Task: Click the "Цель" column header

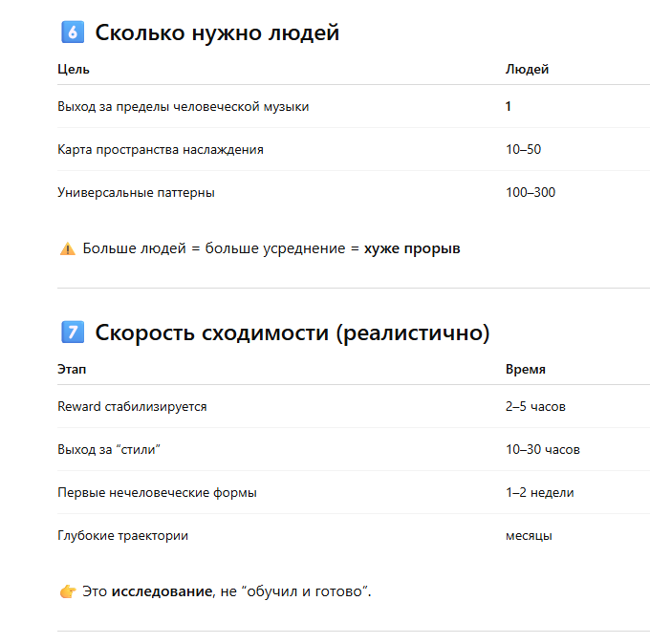Action: (74, 69)
